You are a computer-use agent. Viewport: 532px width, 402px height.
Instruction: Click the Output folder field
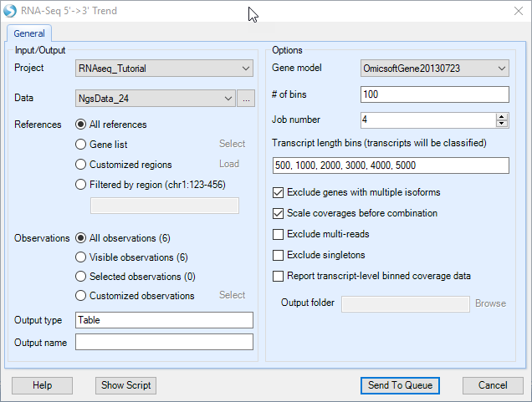click(x=406, y=304)
